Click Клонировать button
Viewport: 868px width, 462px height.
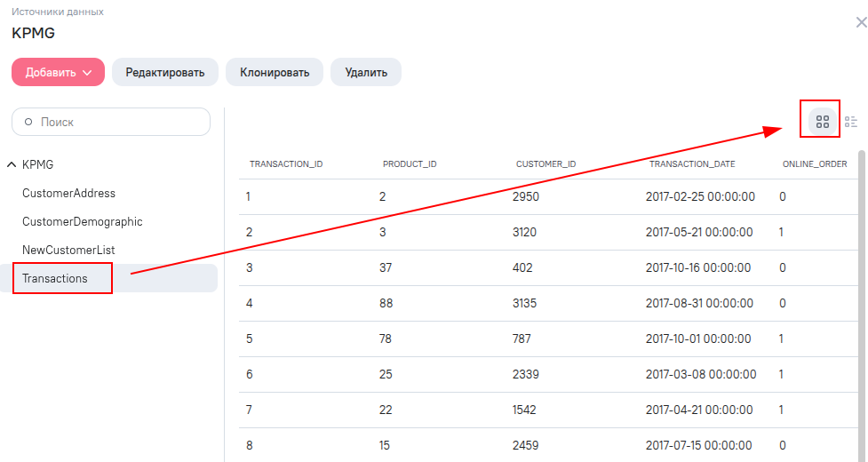pos(274,72)
